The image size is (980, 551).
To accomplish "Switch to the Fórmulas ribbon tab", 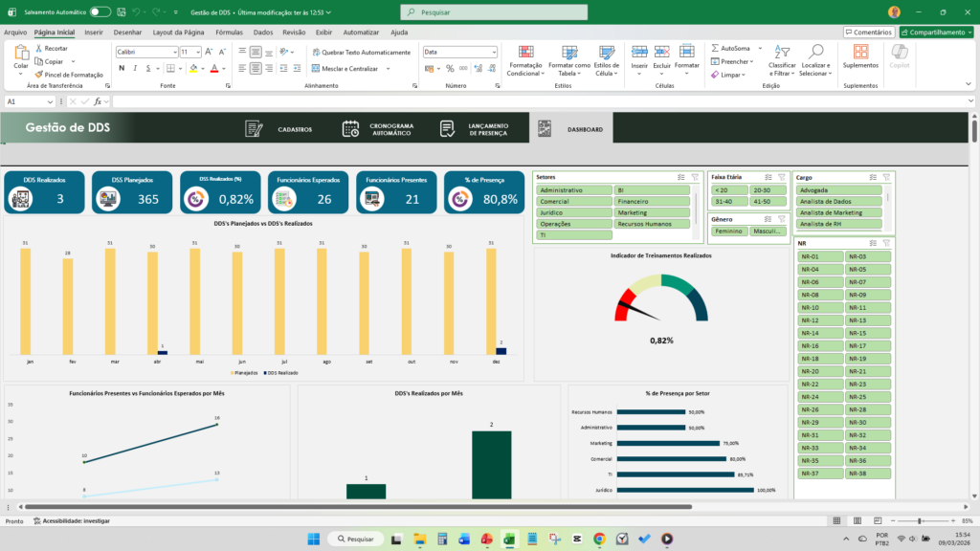I will pos(229,32).
